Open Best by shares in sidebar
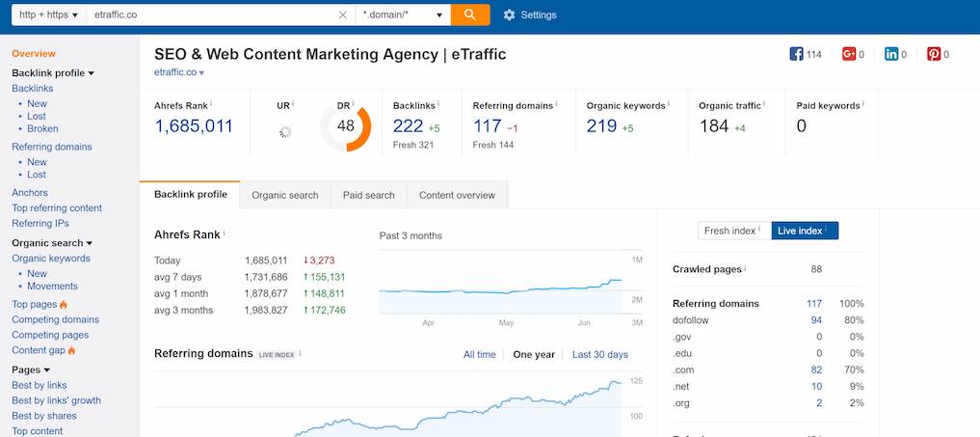 click(44, 416)
